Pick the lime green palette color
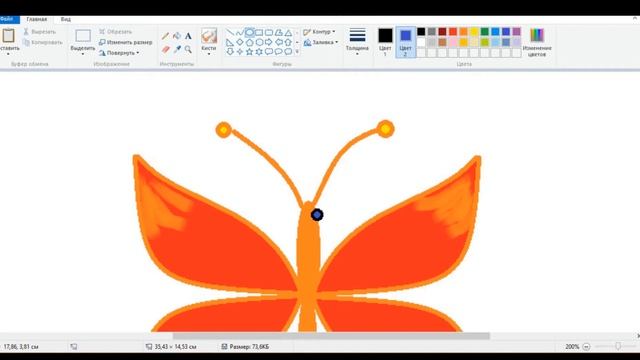 click(x=485, y=42)
